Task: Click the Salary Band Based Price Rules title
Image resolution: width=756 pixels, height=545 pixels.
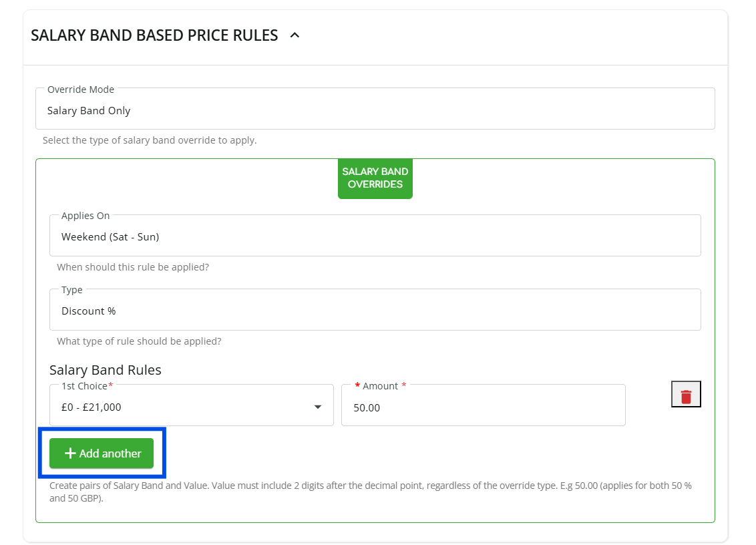Action: click(x=154, y=35)
